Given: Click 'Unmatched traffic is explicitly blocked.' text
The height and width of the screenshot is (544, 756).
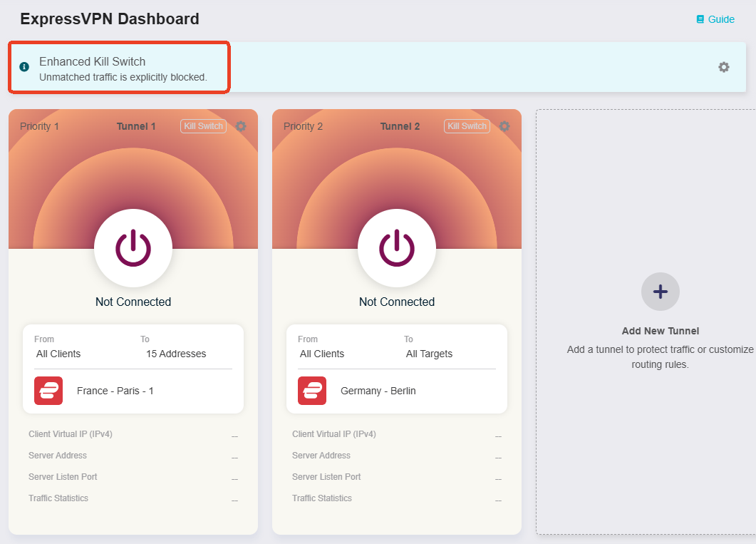Looking at the screenshot, I should point(123,77).
